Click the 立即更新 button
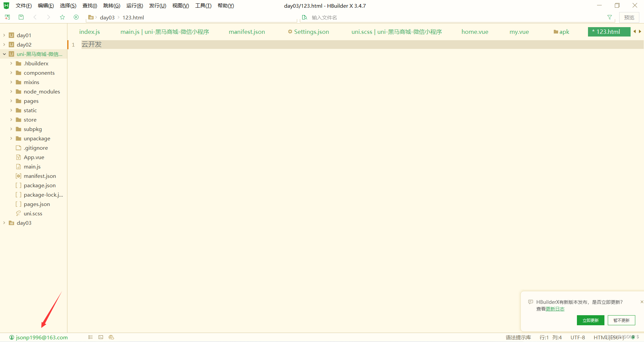The image size is (644, 342). click(x=590, y=320)
